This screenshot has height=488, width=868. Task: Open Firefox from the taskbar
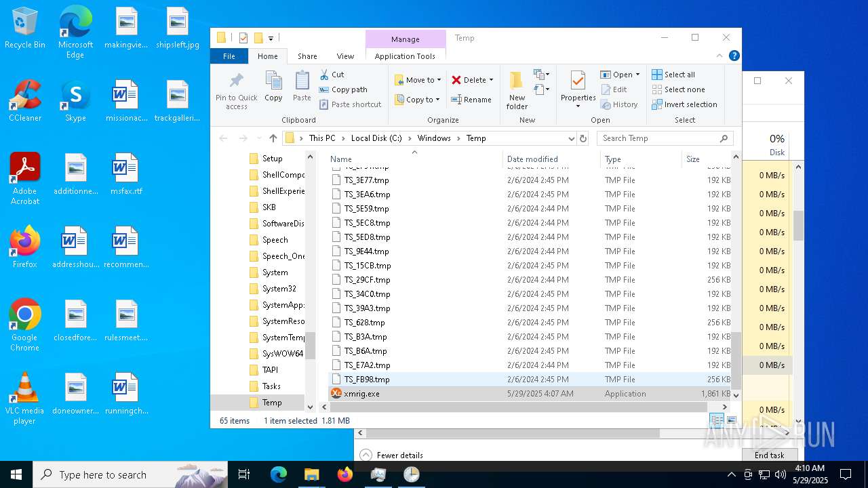345,474
